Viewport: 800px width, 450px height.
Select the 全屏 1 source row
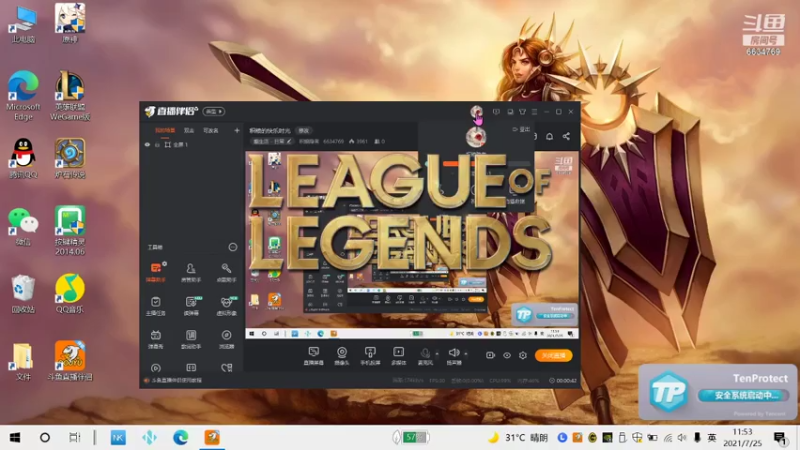(192, 145)
